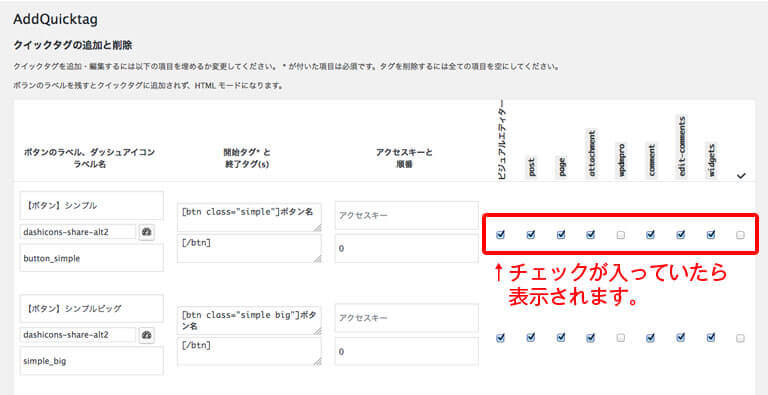Click the [/btn] end tag field for simple_big
The image size is (768, 395).
point(249,352)
